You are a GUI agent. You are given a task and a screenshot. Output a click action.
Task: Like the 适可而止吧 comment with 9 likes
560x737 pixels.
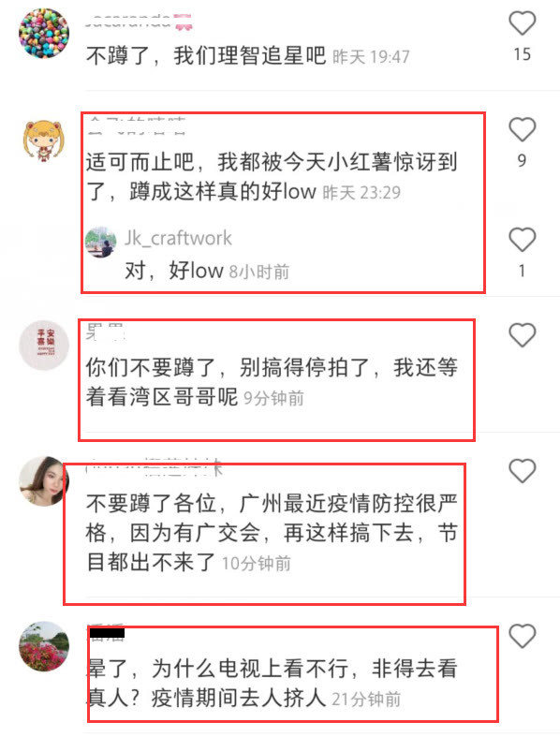(x=522, y=129)
